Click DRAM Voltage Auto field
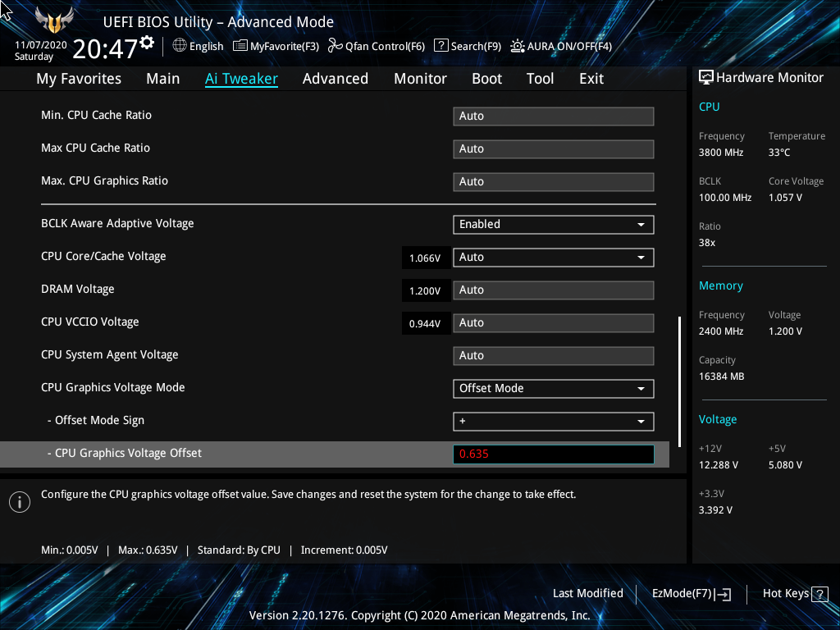 tap(554, 290)
